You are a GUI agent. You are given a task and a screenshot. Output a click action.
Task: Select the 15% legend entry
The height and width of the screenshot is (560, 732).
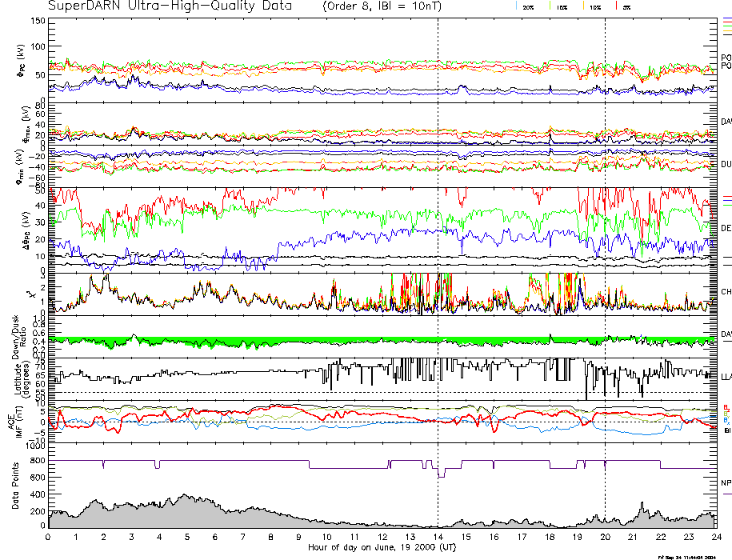tap(561, 6)
